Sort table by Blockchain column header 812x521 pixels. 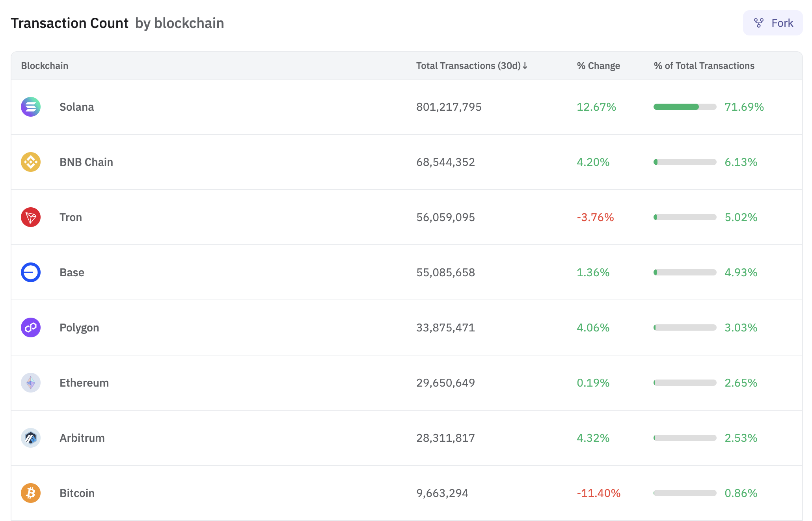tap(45, 66)
